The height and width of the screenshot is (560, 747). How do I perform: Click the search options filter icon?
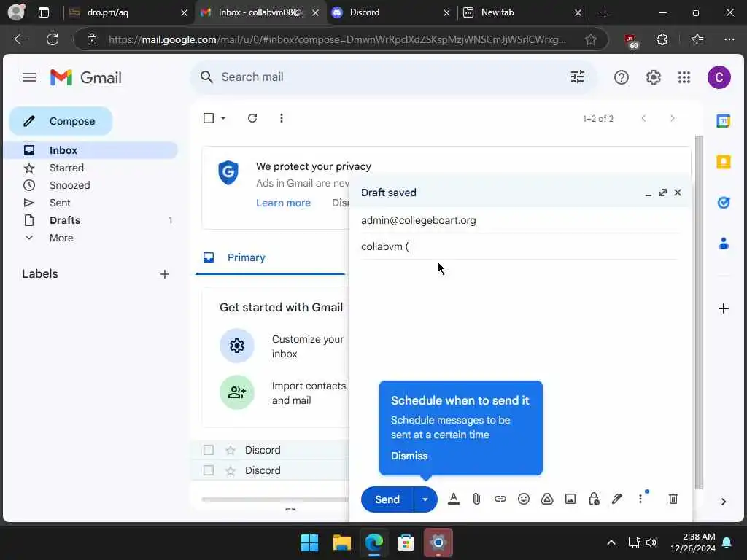point(578,77)
